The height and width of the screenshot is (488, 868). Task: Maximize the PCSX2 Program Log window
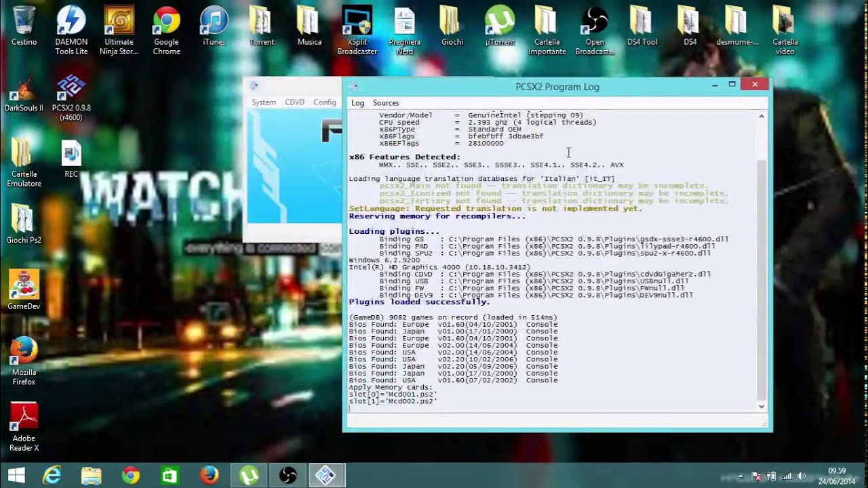(x=732, y=85)
